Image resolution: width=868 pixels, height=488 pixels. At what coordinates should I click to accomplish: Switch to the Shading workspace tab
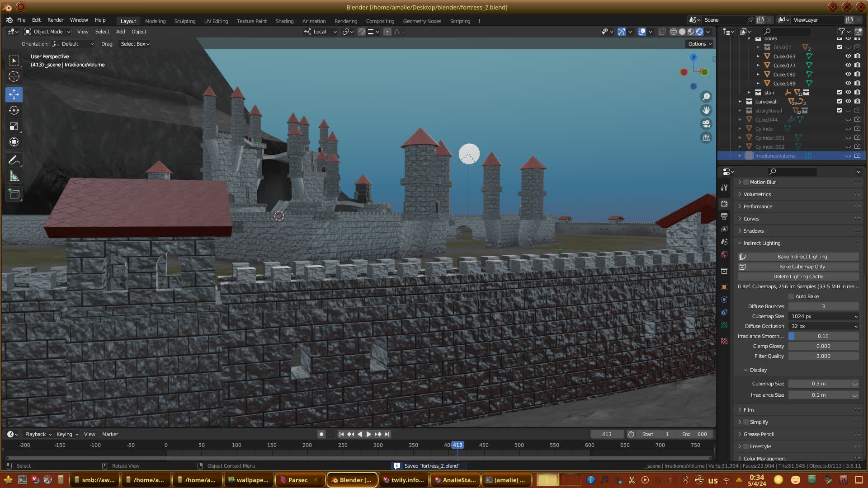[x=284, y=21]
